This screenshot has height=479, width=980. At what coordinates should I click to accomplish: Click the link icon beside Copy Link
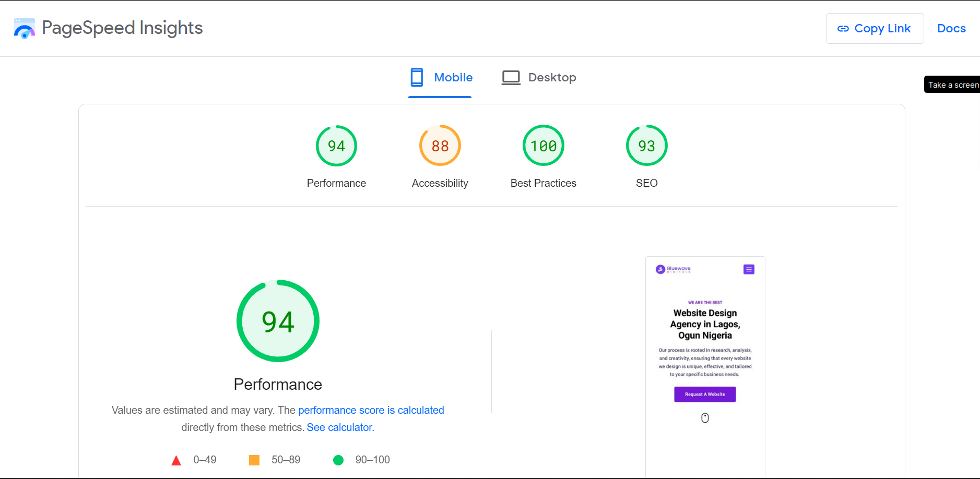843,29
